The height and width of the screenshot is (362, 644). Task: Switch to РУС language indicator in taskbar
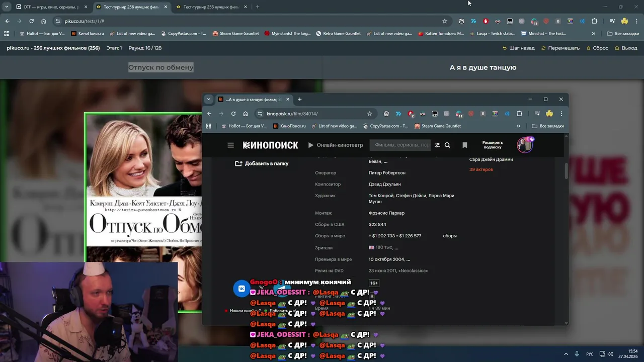coord(590,354)
